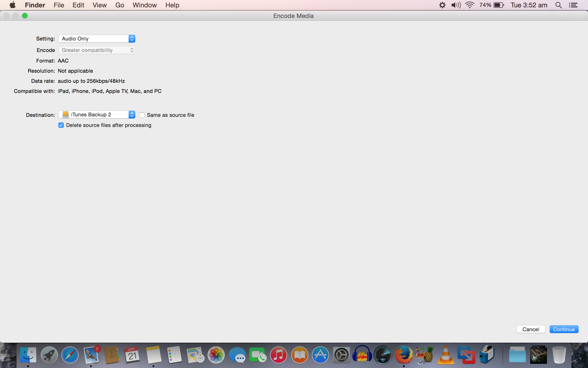The image size is (588, 368).
Task: Open Reminders list icon in dock
Action: (175, 355)
